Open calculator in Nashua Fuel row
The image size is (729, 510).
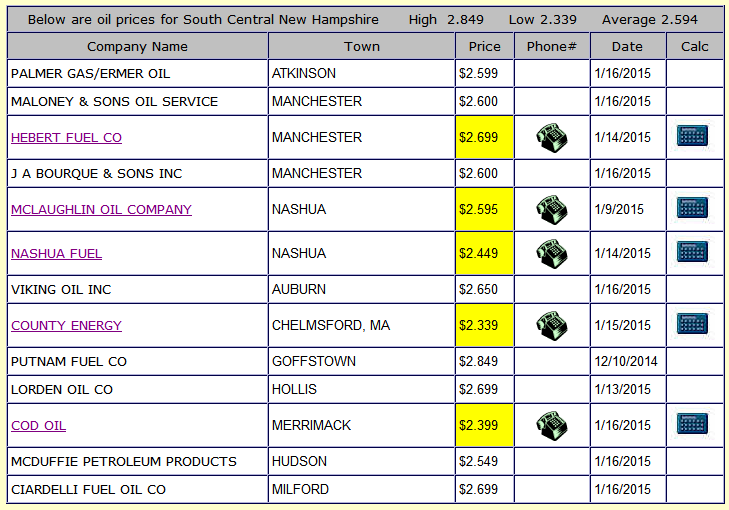[x=692, y=252]
